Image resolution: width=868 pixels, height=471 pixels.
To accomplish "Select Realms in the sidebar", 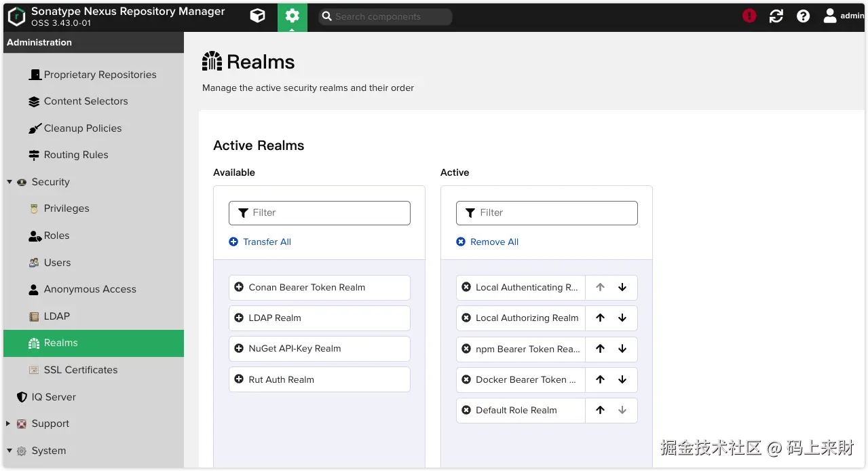I will 93,343.
